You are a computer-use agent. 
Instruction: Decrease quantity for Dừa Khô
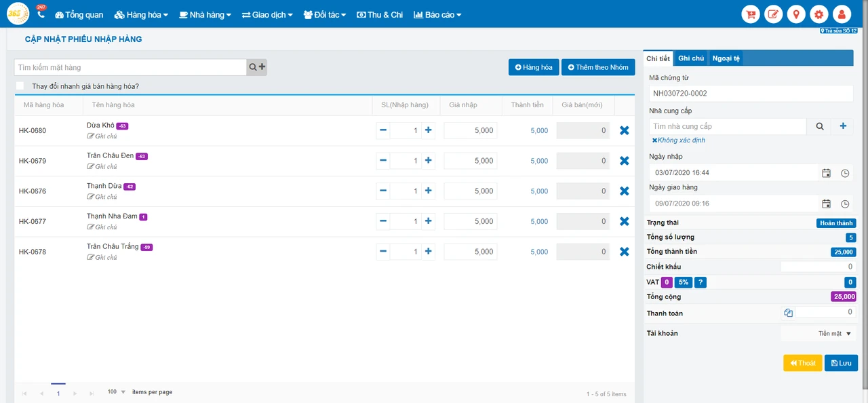(x=383, y=130)
